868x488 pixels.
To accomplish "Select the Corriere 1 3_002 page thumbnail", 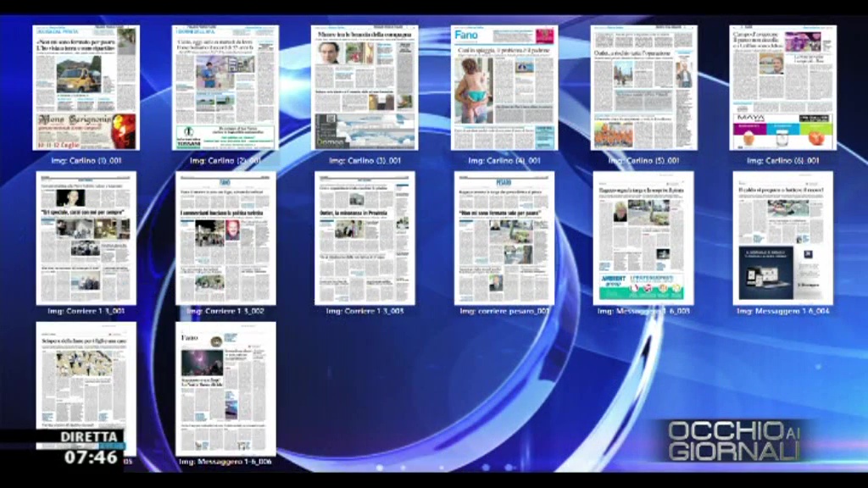I will pos(225,238).
